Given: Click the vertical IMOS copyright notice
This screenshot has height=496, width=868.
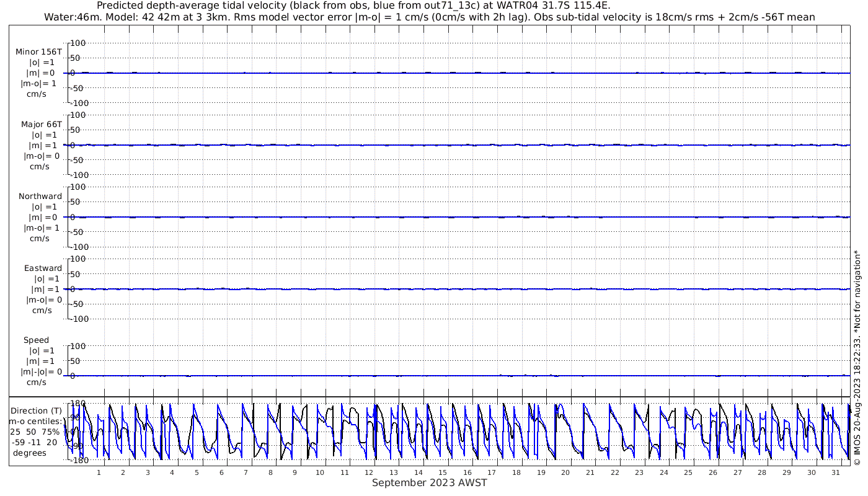Looking at the screenshot, I should point(857,356).
